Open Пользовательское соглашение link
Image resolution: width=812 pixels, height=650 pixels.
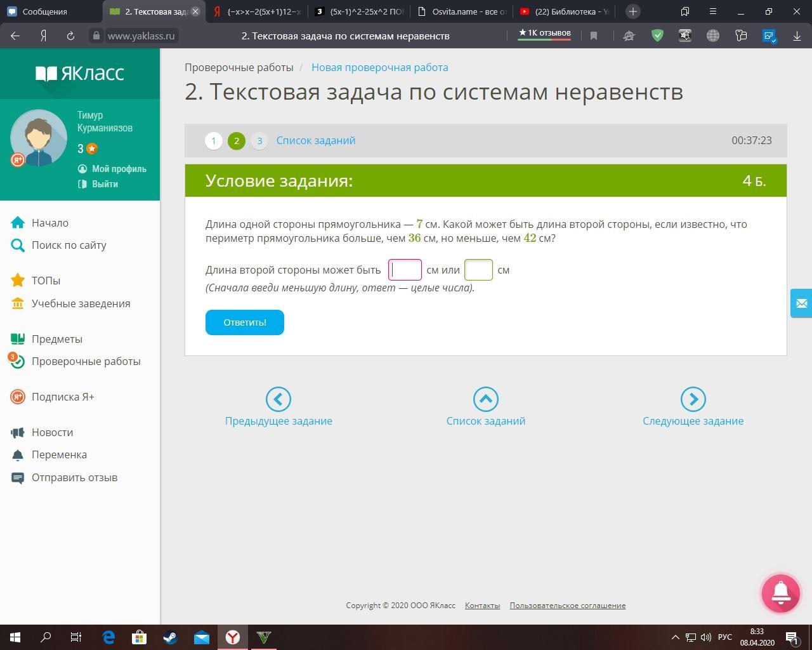(x=568, y=606)
